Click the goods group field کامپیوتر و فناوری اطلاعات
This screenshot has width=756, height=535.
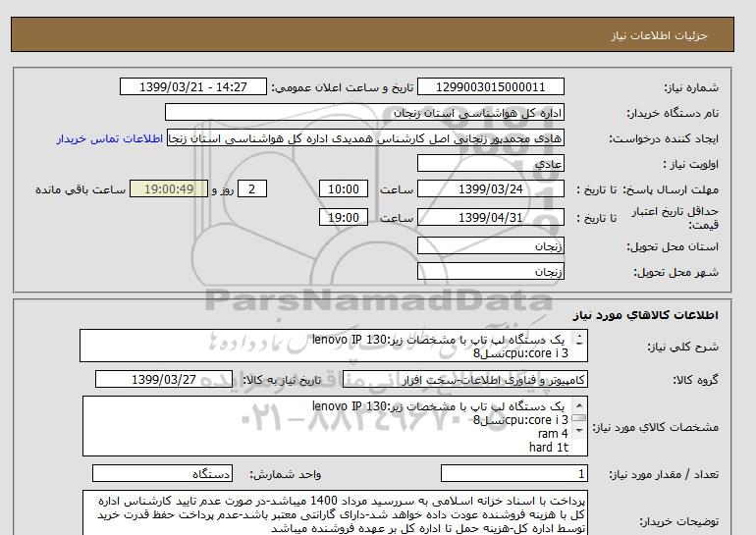click(x=464, y=380)
